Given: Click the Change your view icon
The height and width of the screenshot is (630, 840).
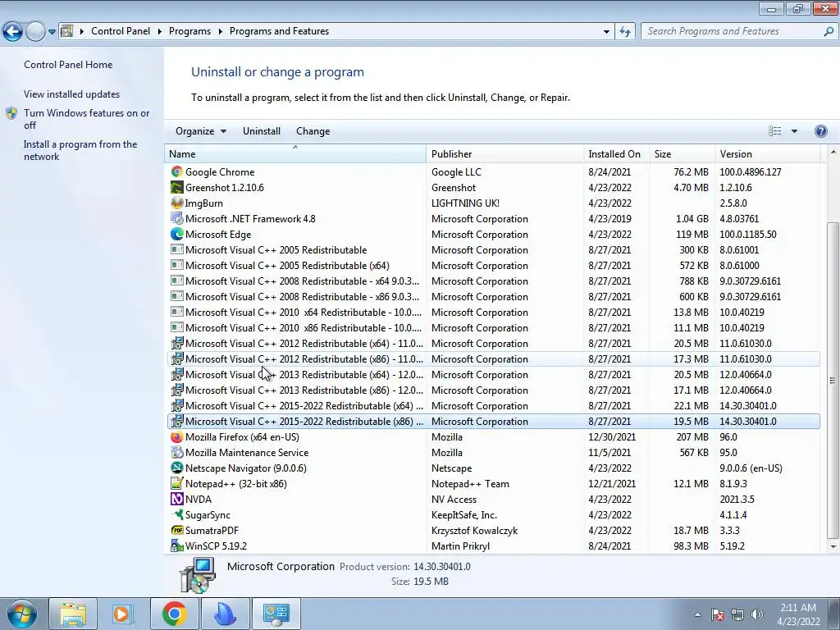Looking at the screenshot, I should tap(774, 131).
